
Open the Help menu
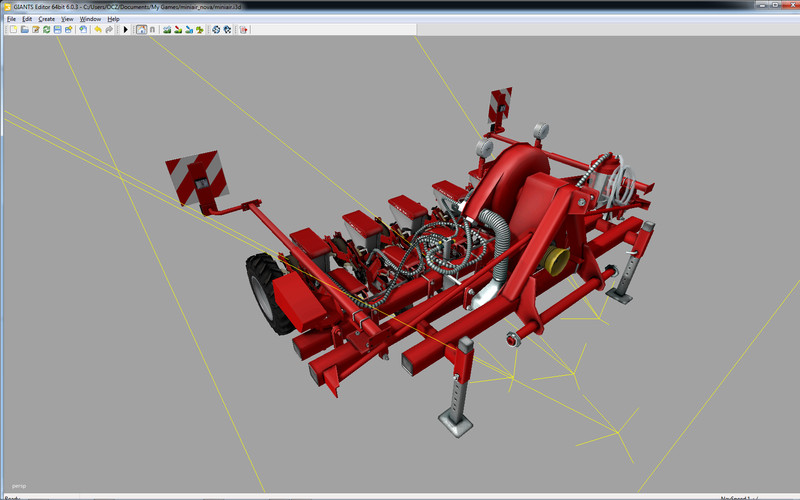pos(113,19)
